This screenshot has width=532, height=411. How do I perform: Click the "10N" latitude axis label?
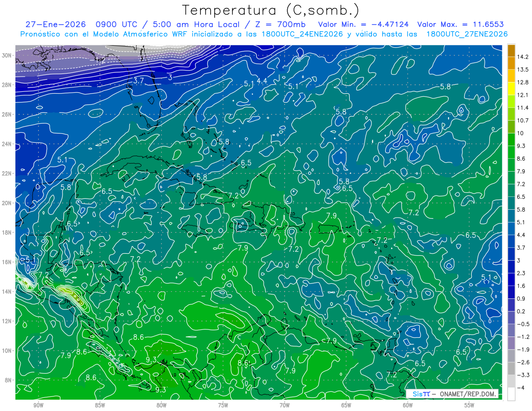coord(7,350)
